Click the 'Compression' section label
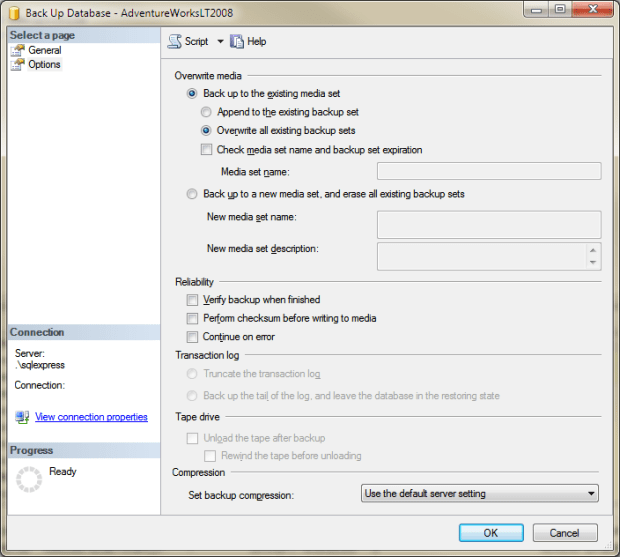The height and width of the screenshot is (557, 620). point(198,472)
